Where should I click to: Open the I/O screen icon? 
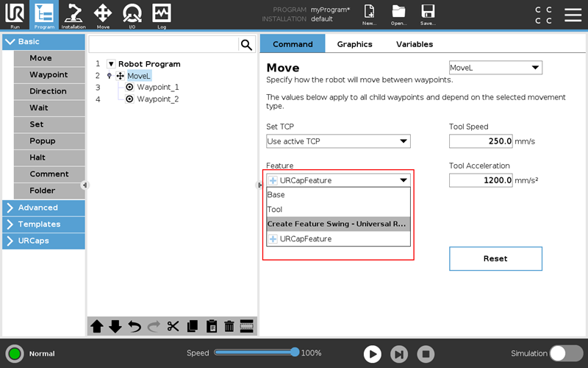132,15
